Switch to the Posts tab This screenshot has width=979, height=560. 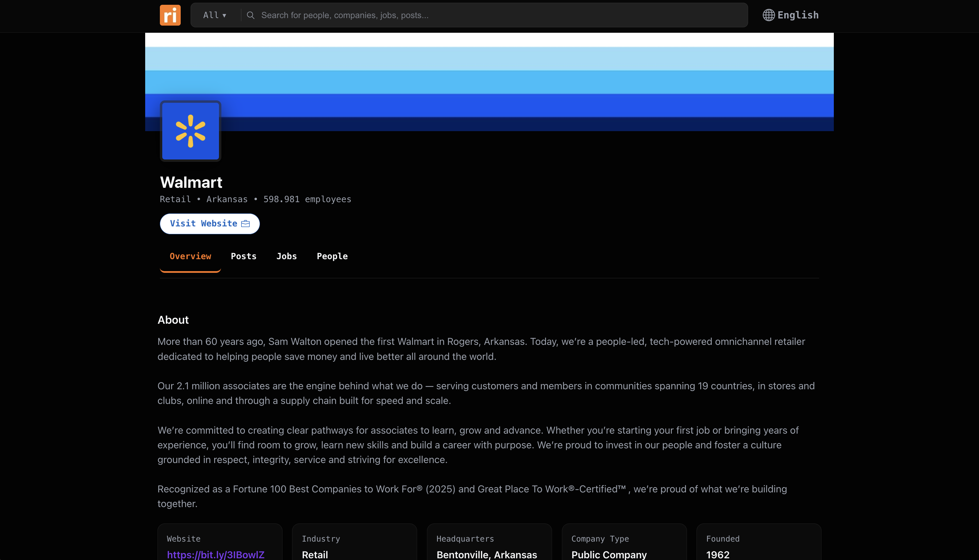244,256
